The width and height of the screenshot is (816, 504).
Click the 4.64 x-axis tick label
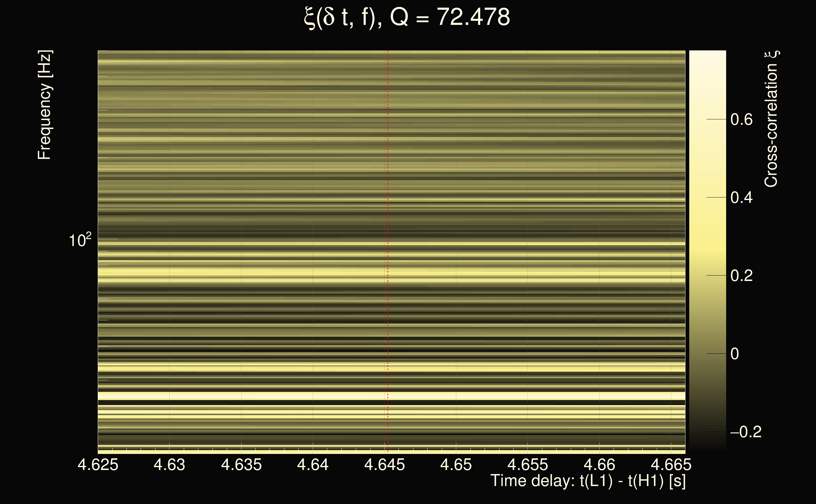click(x=312, y=465)
